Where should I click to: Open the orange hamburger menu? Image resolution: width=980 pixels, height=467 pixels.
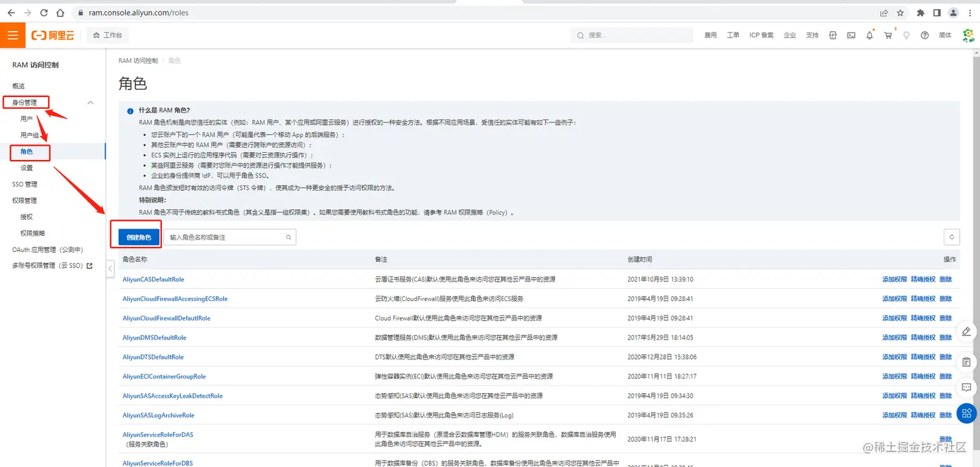click(13, 35)
